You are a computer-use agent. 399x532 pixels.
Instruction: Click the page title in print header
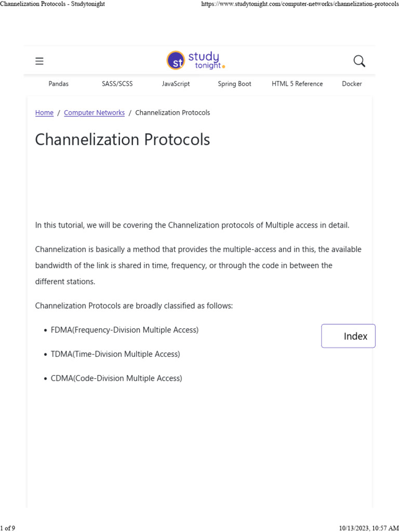pos(52,4)
